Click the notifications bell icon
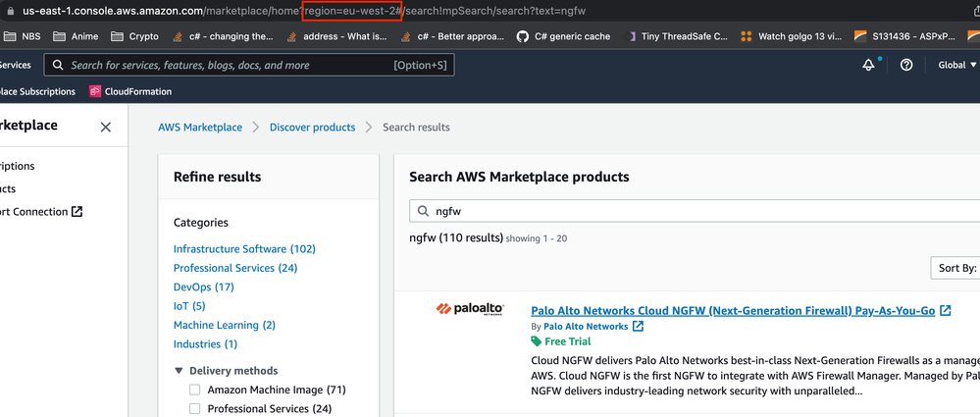The image size is (980, 417). pos(868,65)
